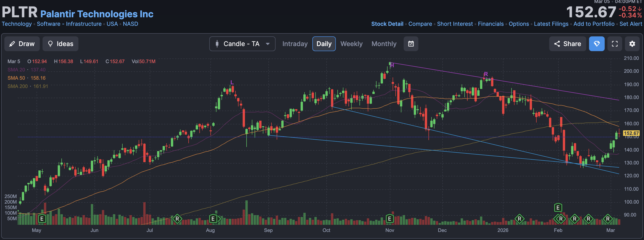
Task: Open the Financials page
Action: click(x=491, y=24)
